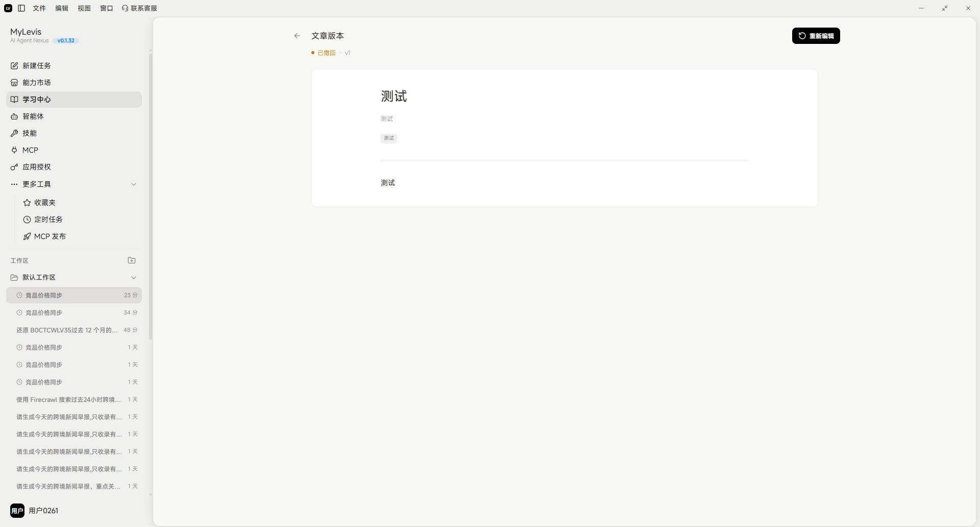Image resolution: width=980 pixels, height=527 pixels.
Task: Click 联系客服 headset item
Action: [140, 8]
